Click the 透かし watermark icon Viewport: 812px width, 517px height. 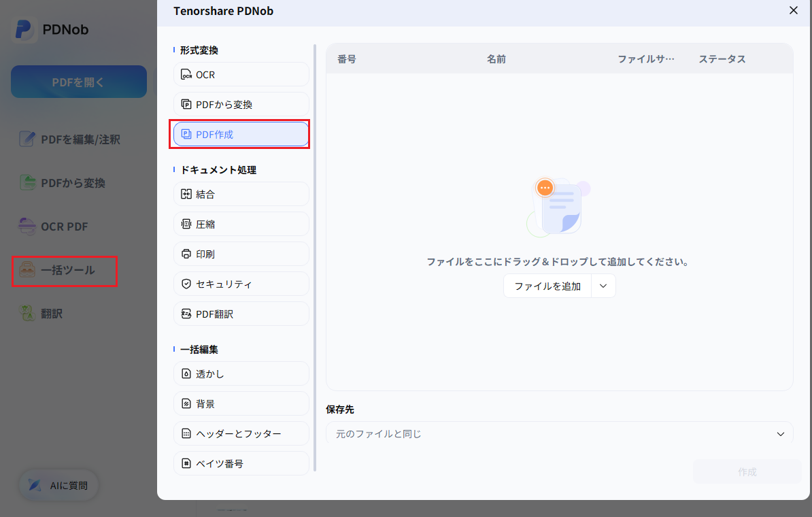click(x=186, y=373)
